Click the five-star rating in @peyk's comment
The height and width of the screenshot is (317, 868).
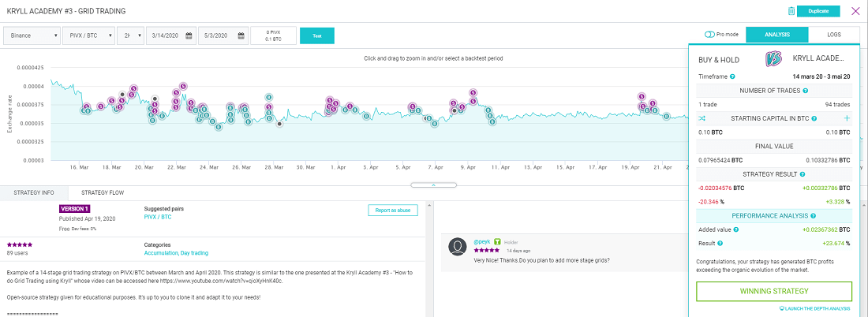click(485, 250)
